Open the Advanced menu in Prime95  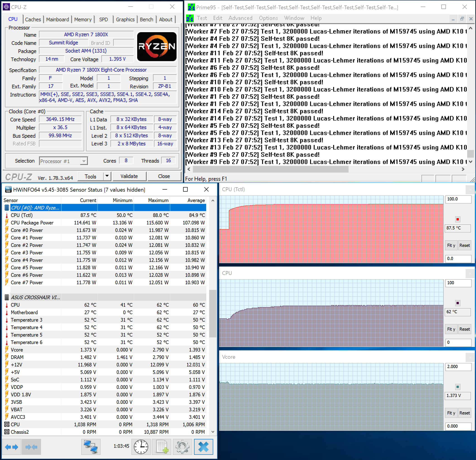(240, 18)
